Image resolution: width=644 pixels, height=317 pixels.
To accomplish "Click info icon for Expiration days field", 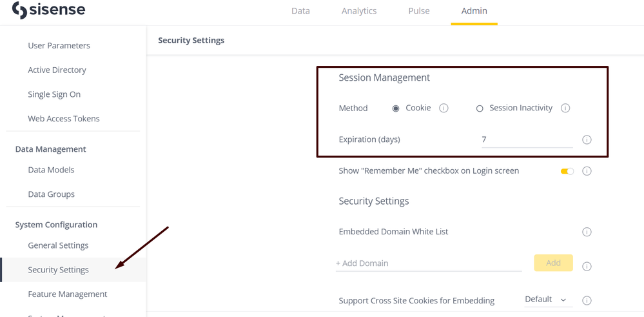I will [587, 139].
